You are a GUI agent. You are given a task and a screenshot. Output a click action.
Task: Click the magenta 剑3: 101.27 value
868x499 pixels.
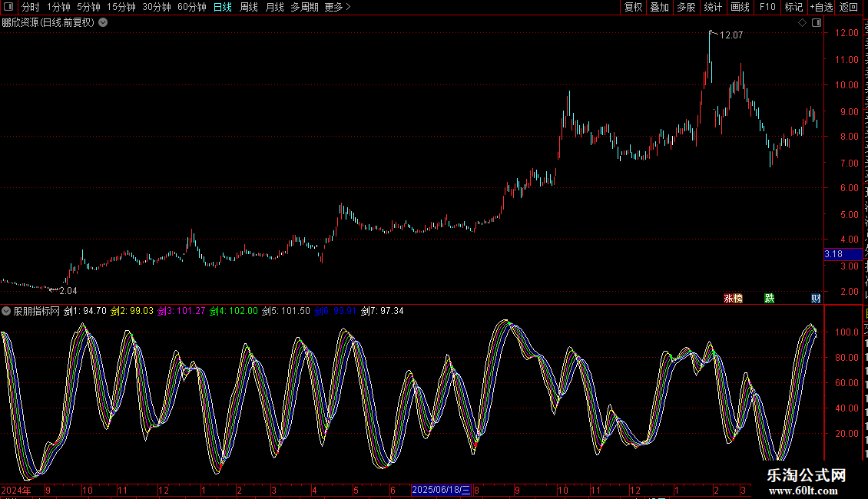pos(181,311)
